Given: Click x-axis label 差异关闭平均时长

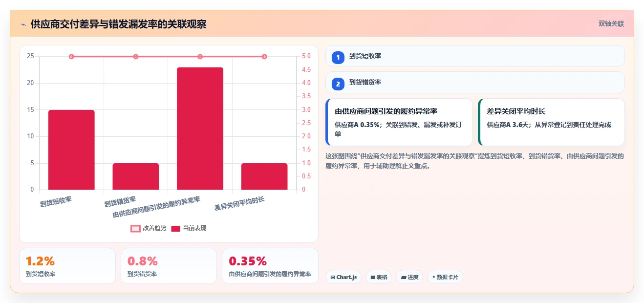Looking at the screenshot, I should (239, 204).
